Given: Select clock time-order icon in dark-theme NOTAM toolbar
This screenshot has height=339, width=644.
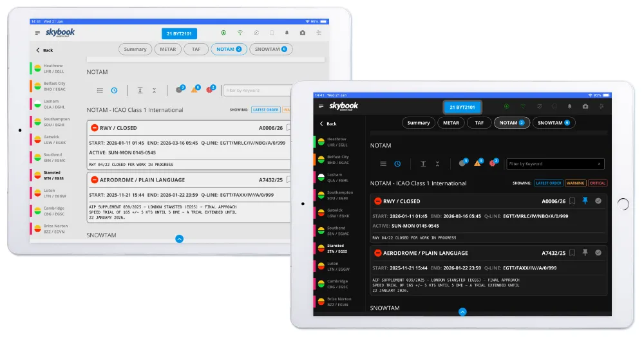Looking at the screenshot, I should point(397,164).
